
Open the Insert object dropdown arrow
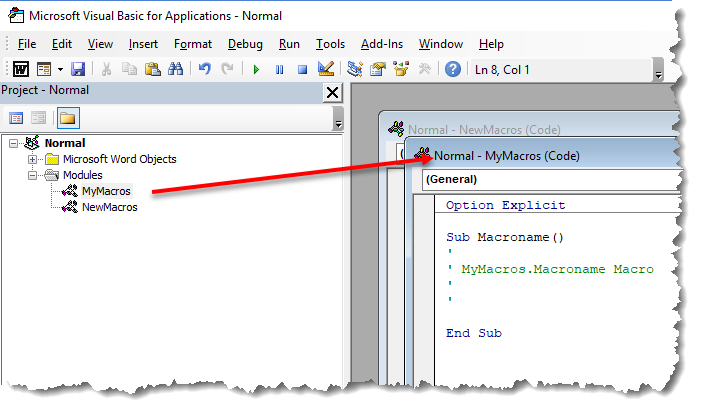[60, 69]
